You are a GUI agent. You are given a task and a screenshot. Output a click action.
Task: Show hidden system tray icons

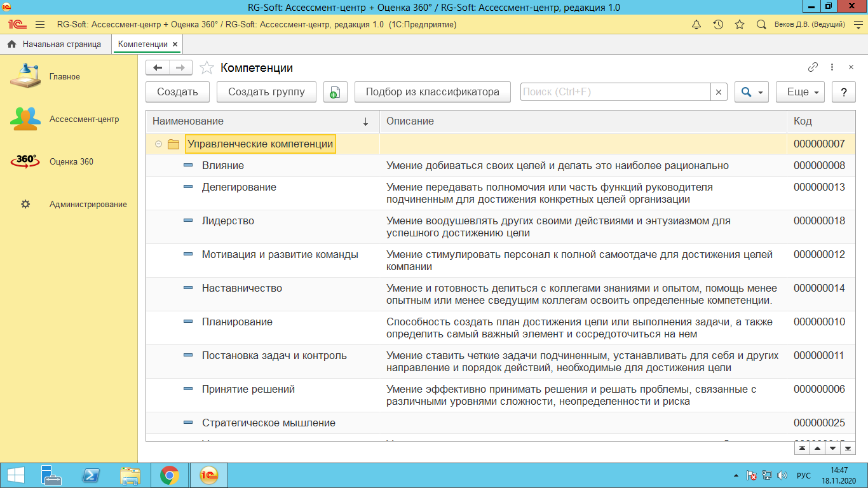tap(736, 475)
